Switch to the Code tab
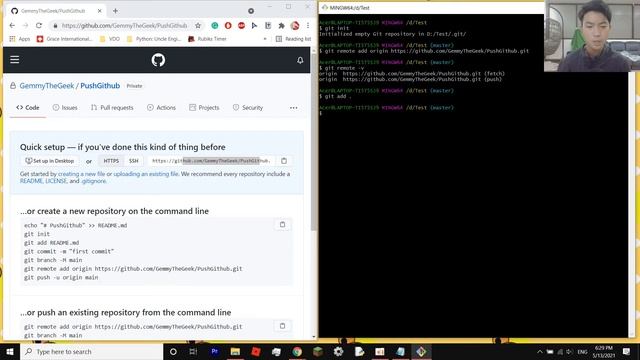 [28, 108]
